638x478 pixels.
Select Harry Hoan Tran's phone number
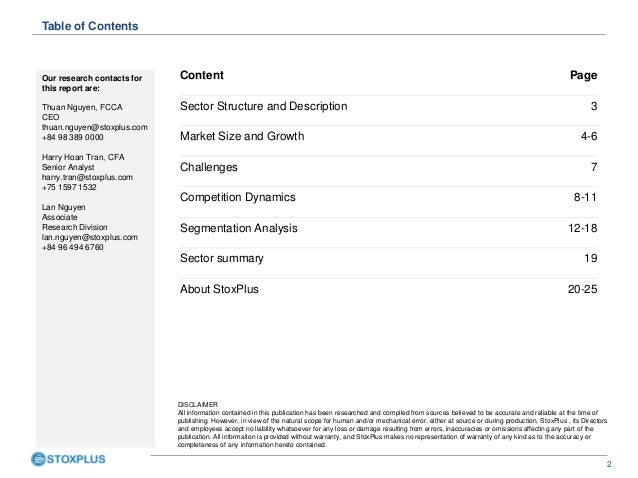(x=74, y=188)
